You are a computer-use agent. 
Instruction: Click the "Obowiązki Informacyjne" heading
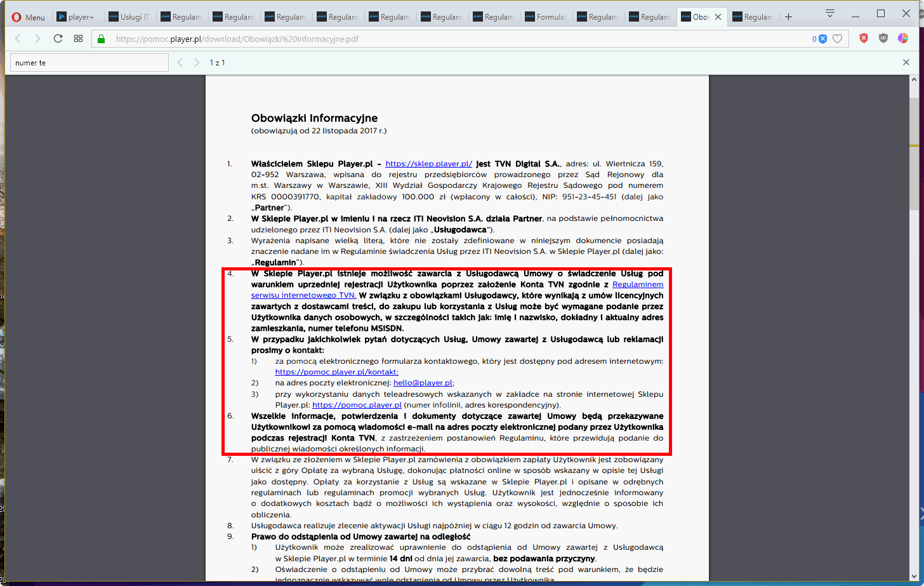[314, 118]
